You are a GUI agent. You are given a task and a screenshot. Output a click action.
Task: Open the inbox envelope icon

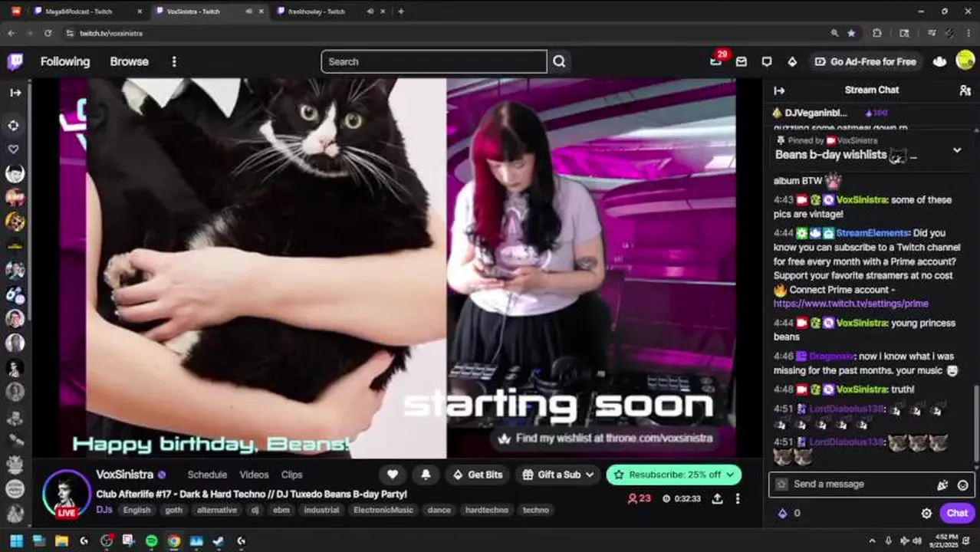click(x=741, y=61)
